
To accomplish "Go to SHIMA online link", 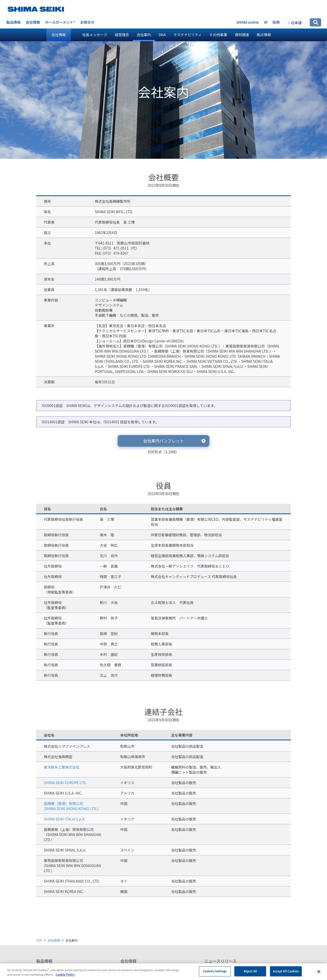I will click(x=248, y=22).
